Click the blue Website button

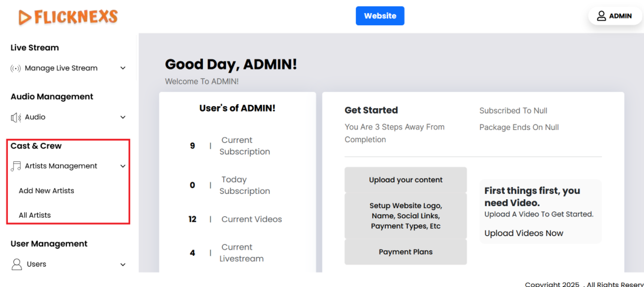[x=380, y=16]
